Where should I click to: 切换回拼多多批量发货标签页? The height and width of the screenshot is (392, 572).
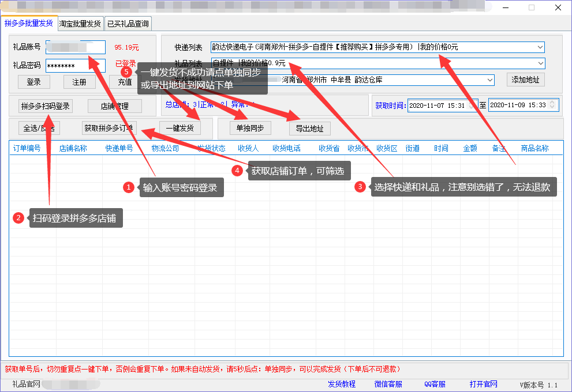coord(30,24)
